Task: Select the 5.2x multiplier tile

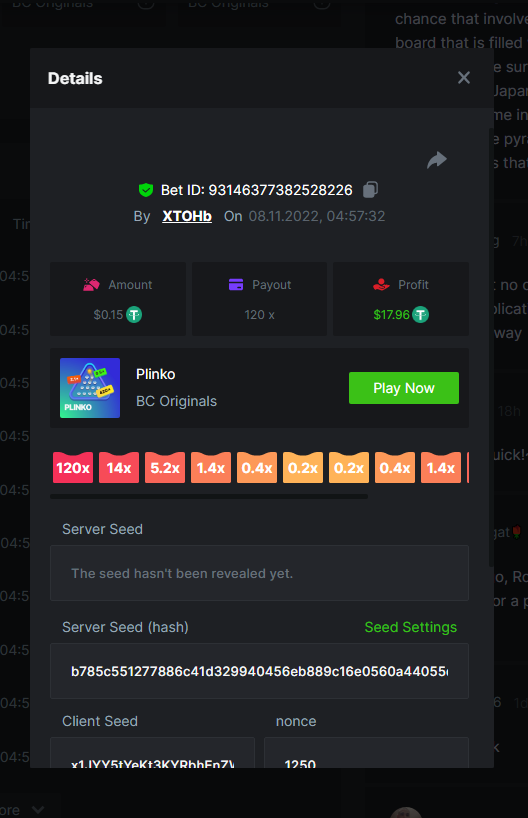Action: pos(165,467)
